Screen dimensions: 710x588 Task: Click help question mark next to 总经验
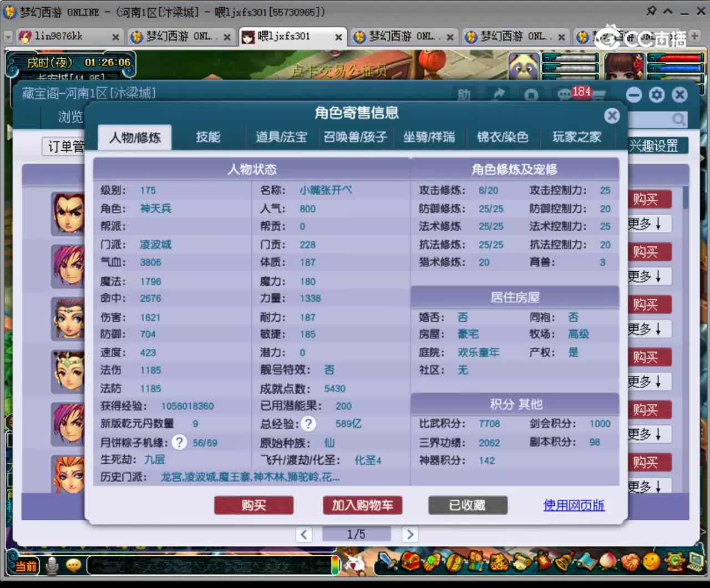(x=308, y=424)
